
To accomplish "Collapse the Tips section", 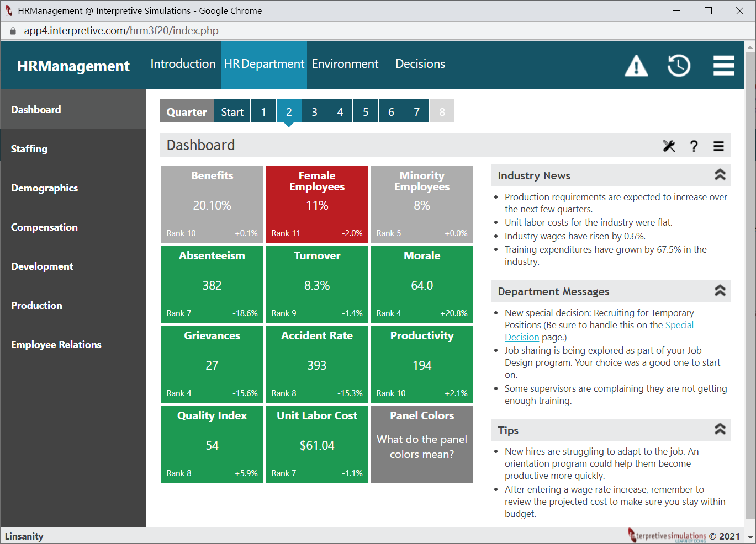I will coord(720,429).
